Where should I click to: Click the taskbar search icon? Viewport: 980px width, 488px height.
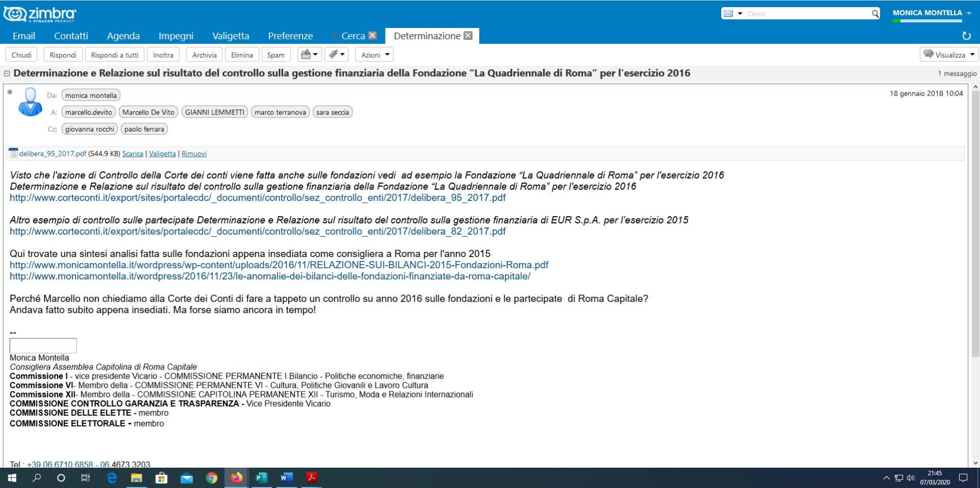click(37, 478)
